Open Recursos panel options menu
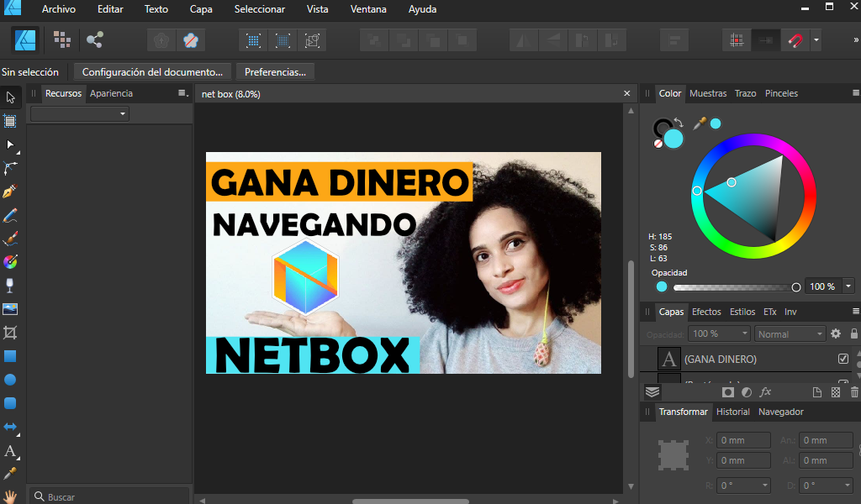Viewport: 861px width, 504px height. (x=182, y=93)
